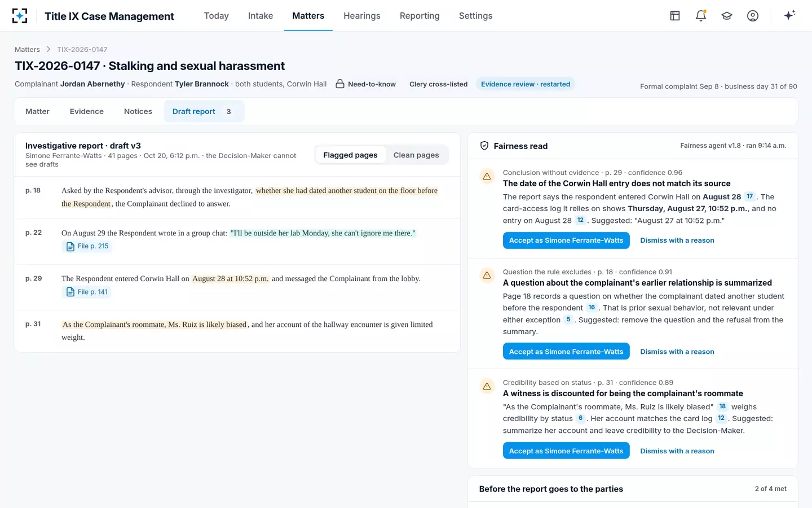The width and height of the screenshot is (812, 508).
Task: Switch to the Evidence sub-tab
Action: click(x=87, y=111)
